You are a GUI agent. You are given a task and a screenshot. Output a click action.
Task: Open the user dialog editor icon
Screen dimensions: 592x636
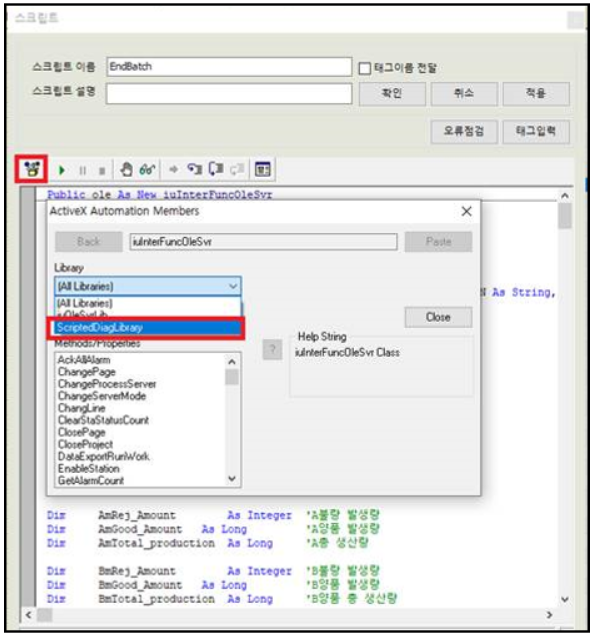262,169
